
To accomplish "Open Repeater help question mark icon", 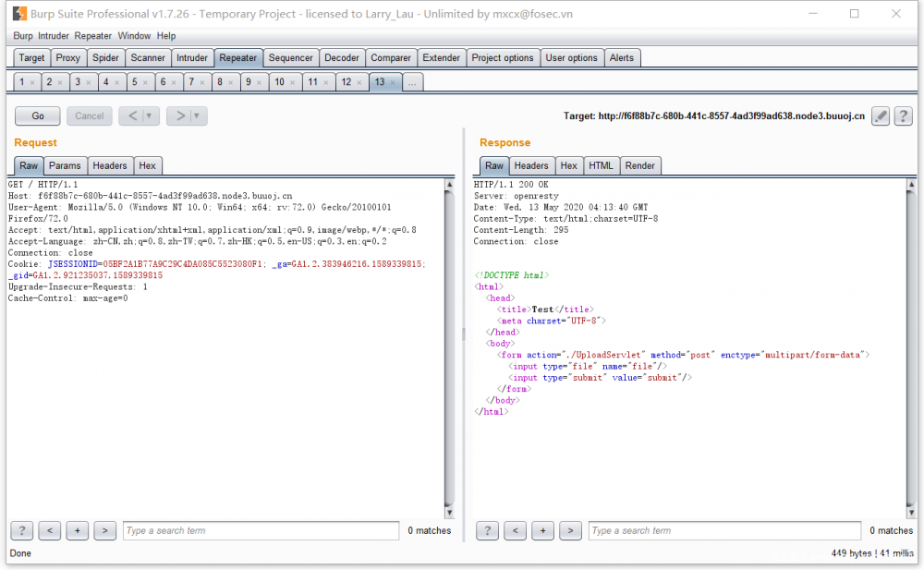I will [903, 116].
